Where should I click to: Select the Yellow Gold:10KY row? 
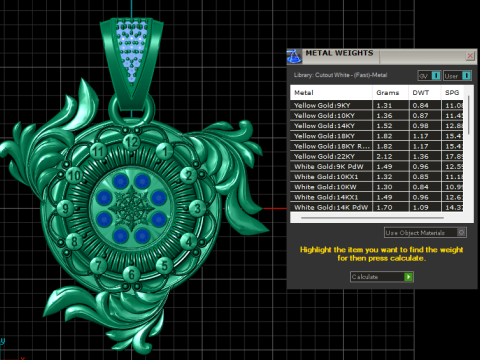tap(377, 116)
